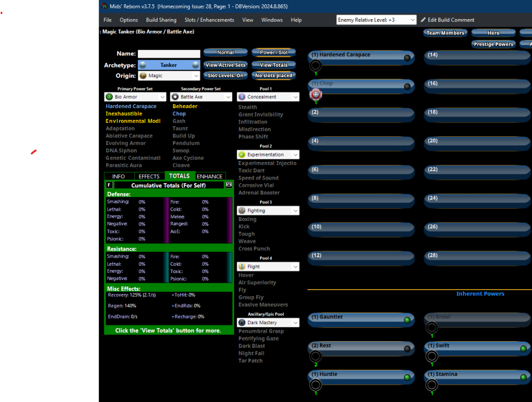532x402 pixels.
Task: Toggle the Hardened Carapace power's on/off indicator
Action: (x=408, y=58)
